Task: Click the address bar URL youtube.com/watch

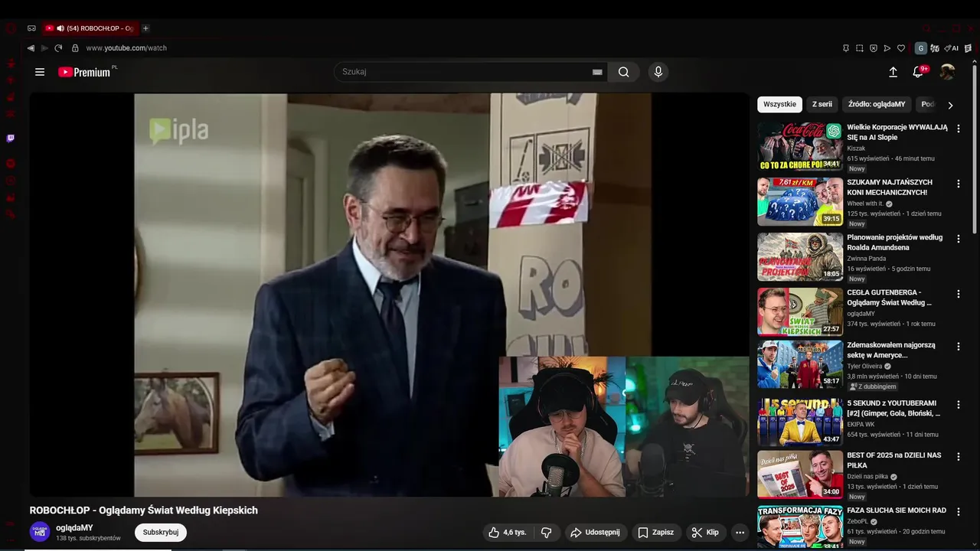Action: [126, 48]
